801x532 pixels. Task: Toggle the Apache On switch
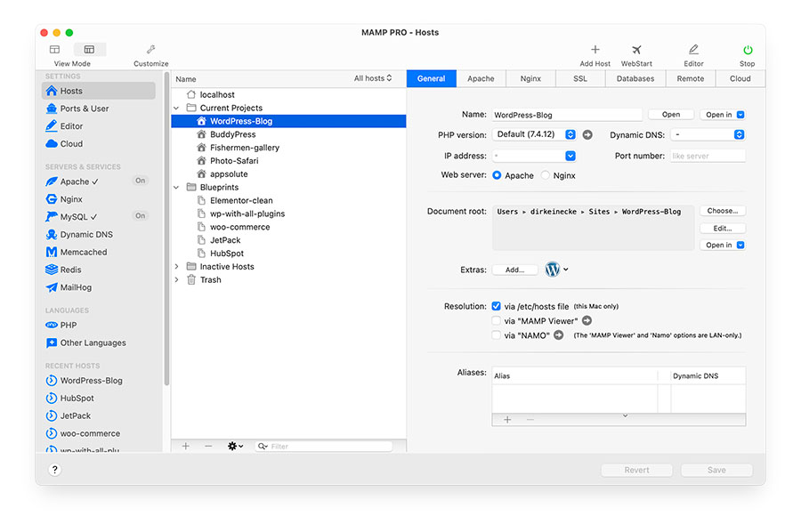[140, 181]
